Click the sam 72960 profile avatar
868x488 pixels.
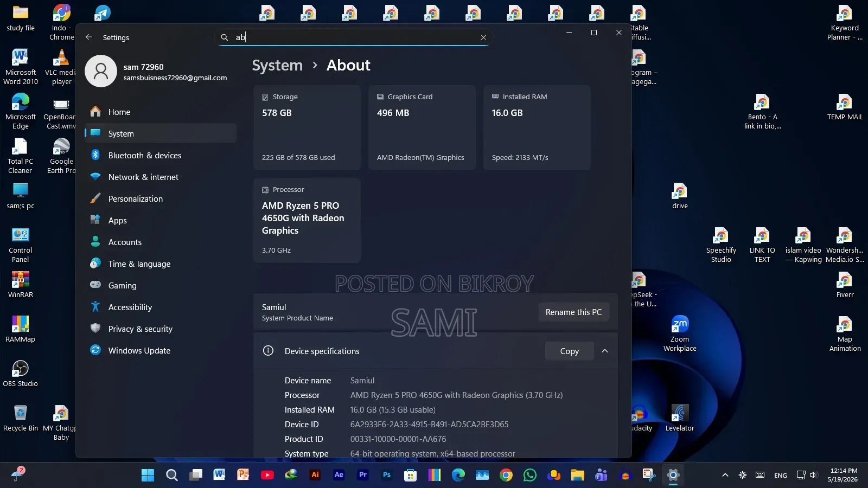pos(101,71)
